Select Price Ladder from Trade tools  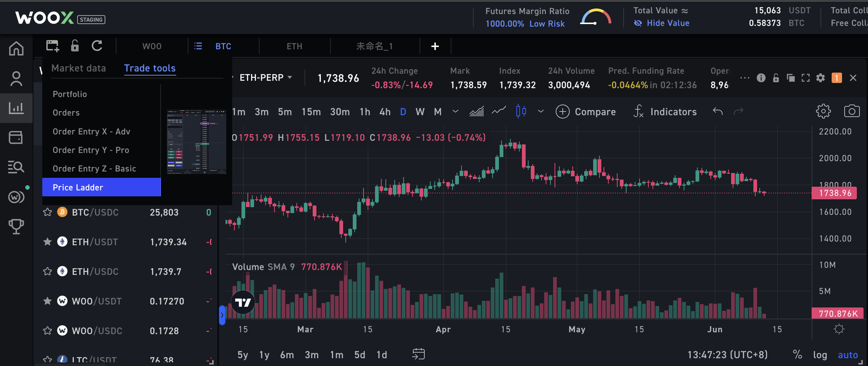point(101,187)
